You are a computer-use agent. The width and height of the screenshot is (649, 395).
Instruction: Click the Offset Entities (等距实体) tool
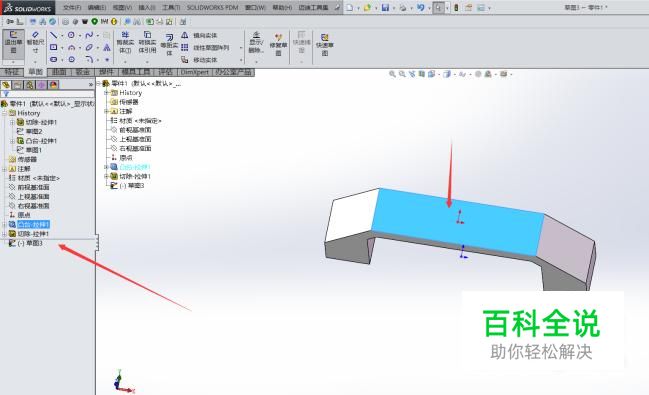[x=169, y=45]
